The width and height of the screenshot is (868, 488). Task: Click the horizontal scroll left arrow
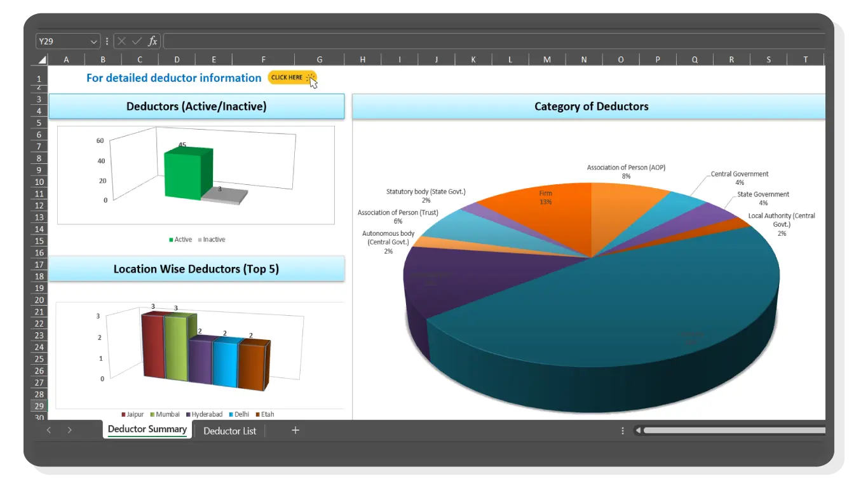(638, 430)
